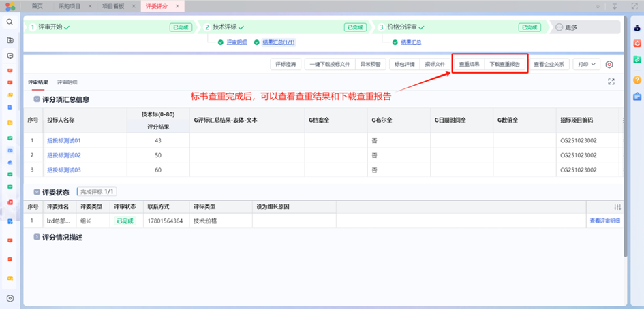Viewport: 644px width, 309px height.
Task: Click 下载查重报告
Action: (504, 65)
